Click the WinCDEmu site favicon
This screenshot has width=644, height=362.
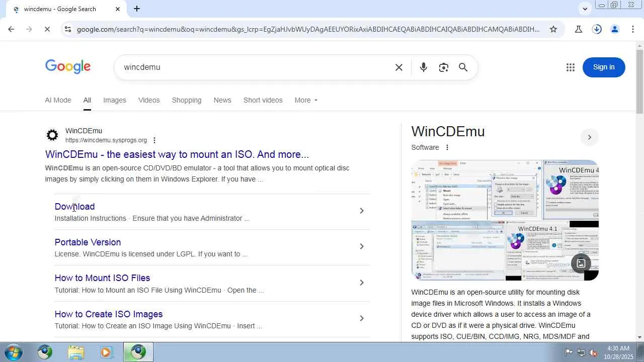[x=52, y=135]
